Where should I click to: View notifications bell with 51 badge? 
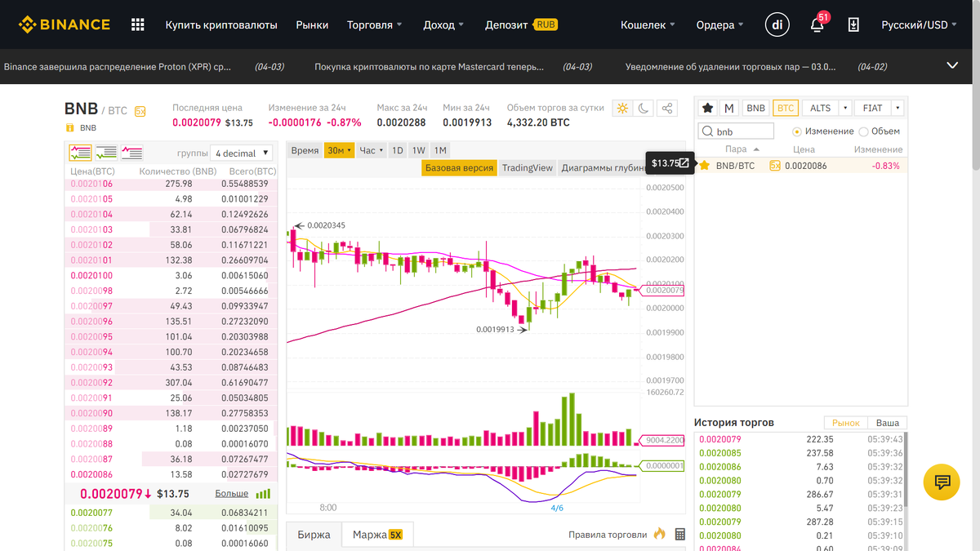click(817, 24)
